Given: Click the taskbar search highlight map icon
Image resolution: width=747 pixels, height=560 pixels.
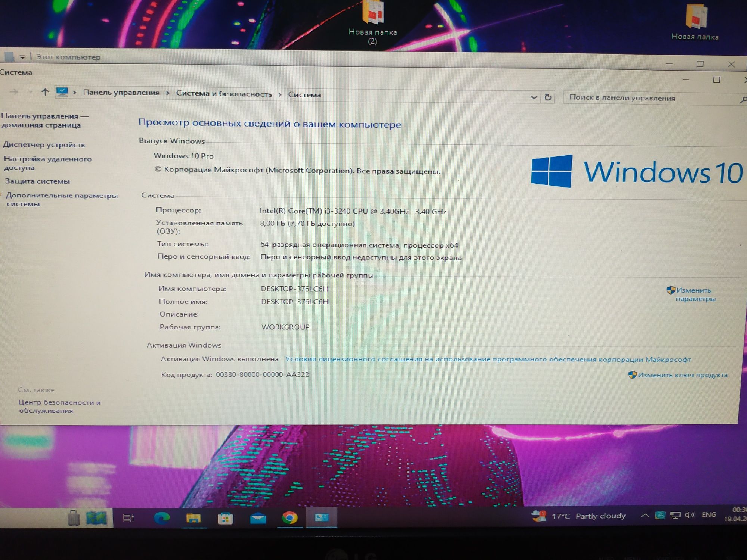Looking at the screenshot, I should tap(97, 518).
